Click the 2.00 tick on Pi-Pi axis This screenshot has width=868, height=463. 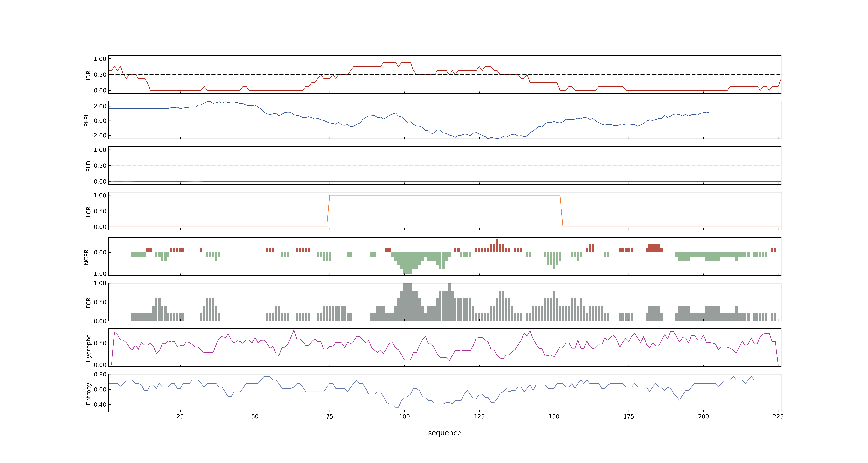[x=100, y=106]
